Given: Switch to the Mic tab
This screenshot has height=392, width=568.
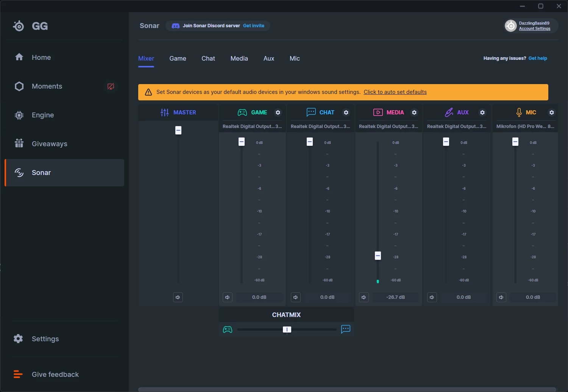Looking at the screenshot, I should [295, 59].
